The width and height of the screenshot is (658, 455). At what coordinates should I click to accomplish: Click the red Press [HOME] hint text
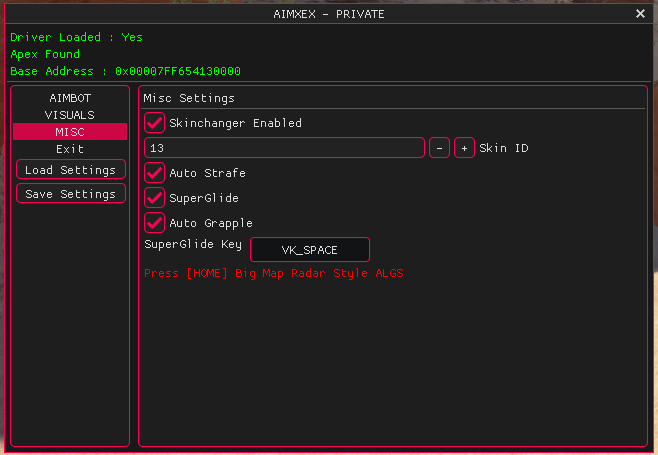[x=274, y=273]
